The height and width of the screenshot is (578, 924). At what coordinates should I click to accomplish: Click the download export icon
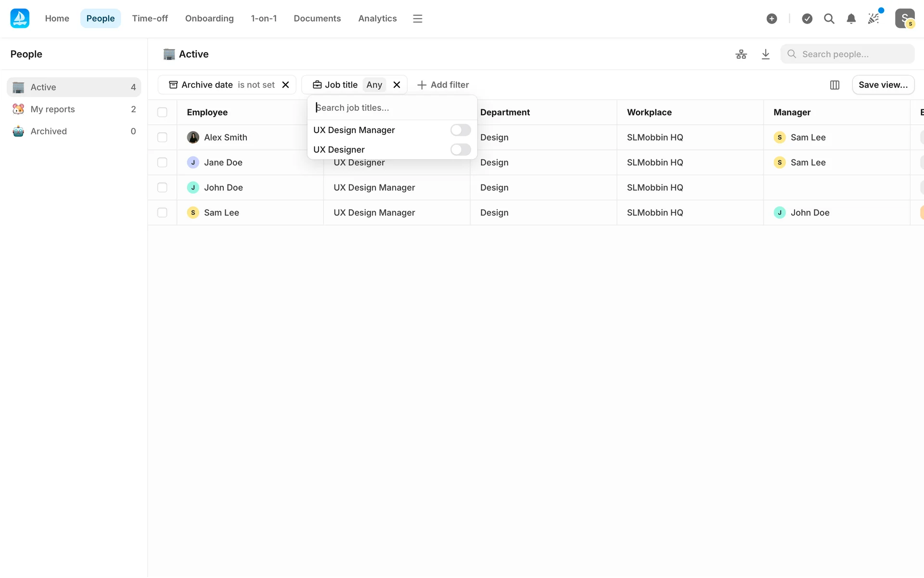766,54
